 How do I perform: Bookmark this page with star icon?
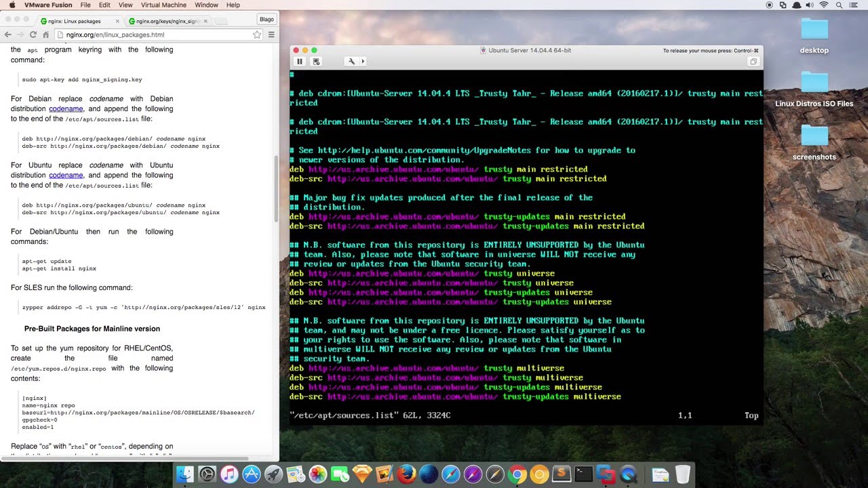tap(257, 35)
